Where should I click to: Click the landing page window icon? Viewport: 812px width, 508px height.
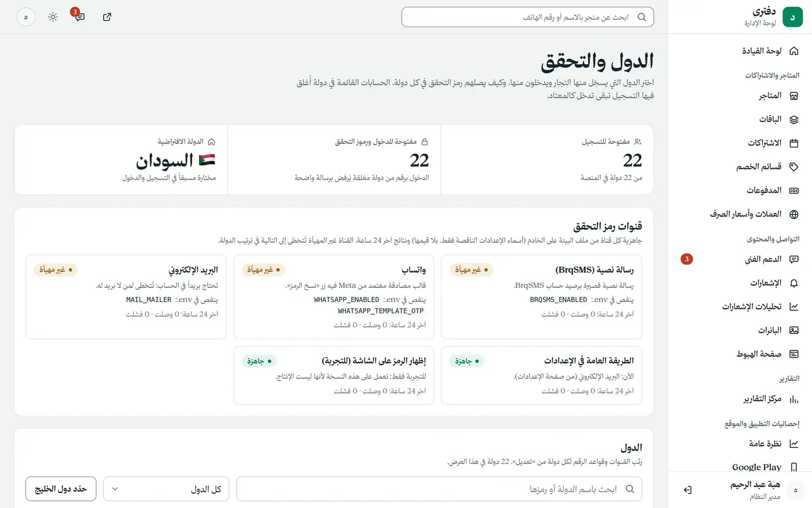pyautogui.click(x=794, y=354)
